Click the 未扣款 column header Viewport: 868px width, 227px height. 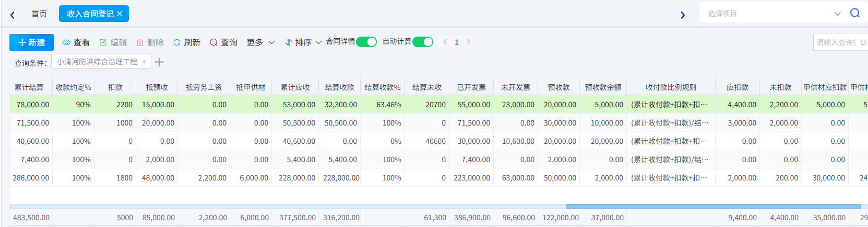[781, 87]
